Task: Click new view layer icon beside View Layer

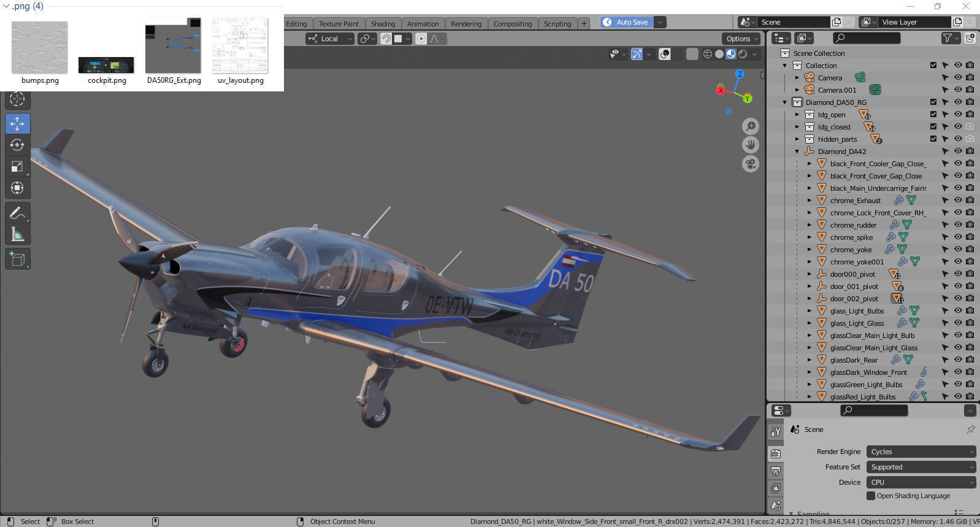Action: pos(957,22)
